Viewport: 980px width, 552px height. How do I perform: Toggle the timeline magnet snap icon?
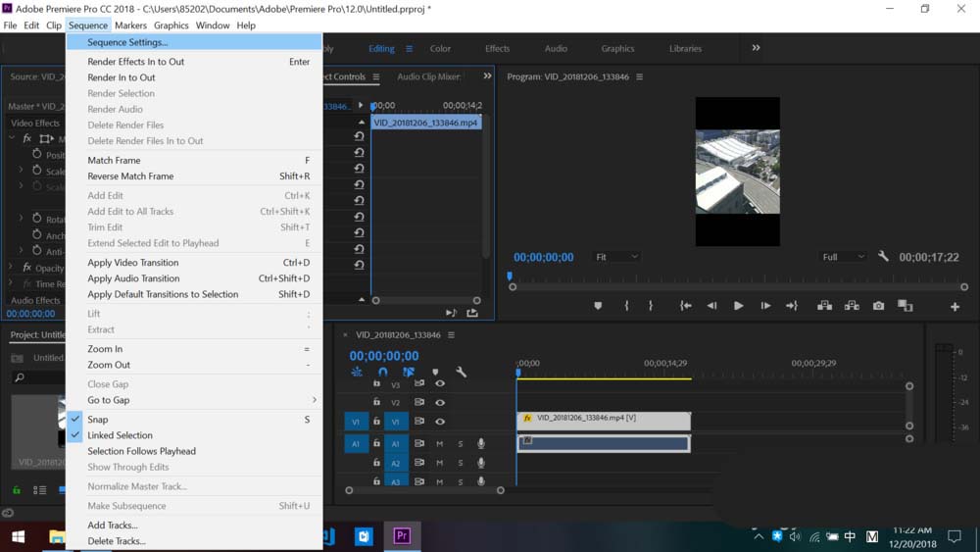[x=382, y=373]
